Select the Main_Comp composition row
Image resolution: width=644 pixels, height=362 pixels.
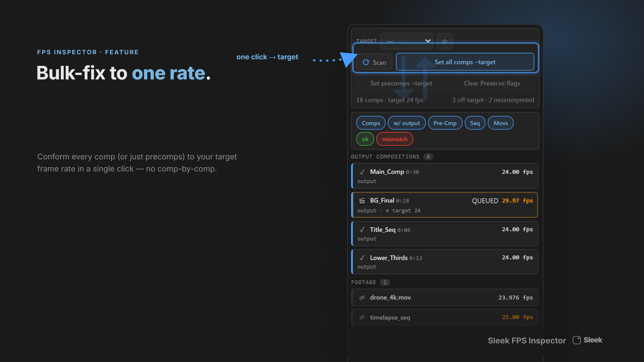point(445,176)
